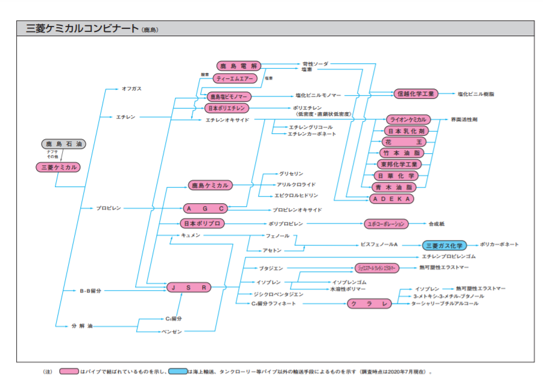The width and height of the screenshot is (543, 392).
Task: Click the ブタジエン label
Action: point(271,268)
